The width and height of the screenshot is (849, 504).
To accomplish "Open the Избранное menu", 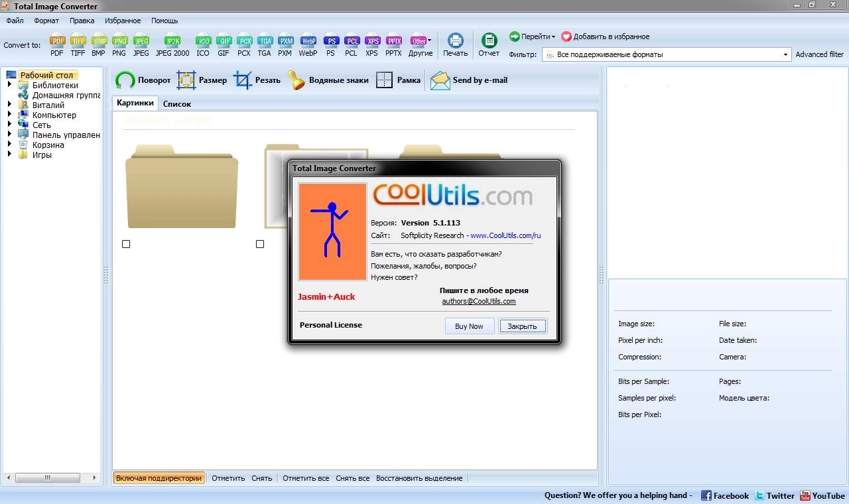I will click(123, 21).
